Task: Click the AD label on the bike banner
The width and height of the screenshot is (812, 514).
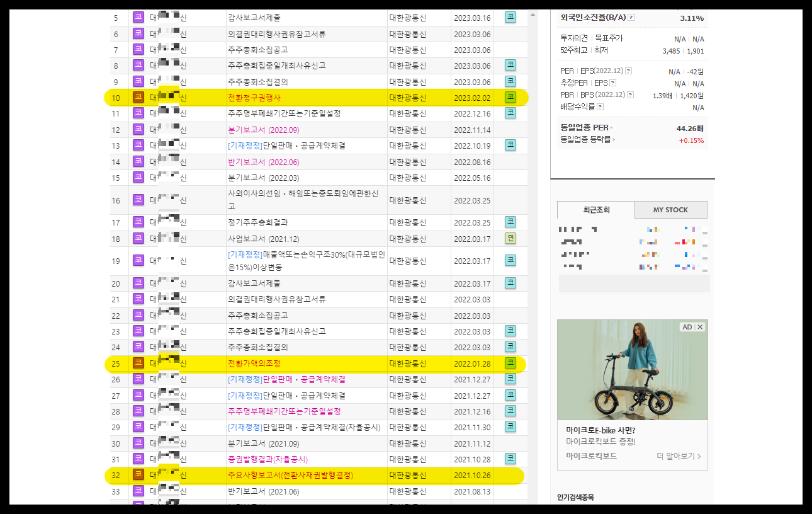Action: (687, 327)
